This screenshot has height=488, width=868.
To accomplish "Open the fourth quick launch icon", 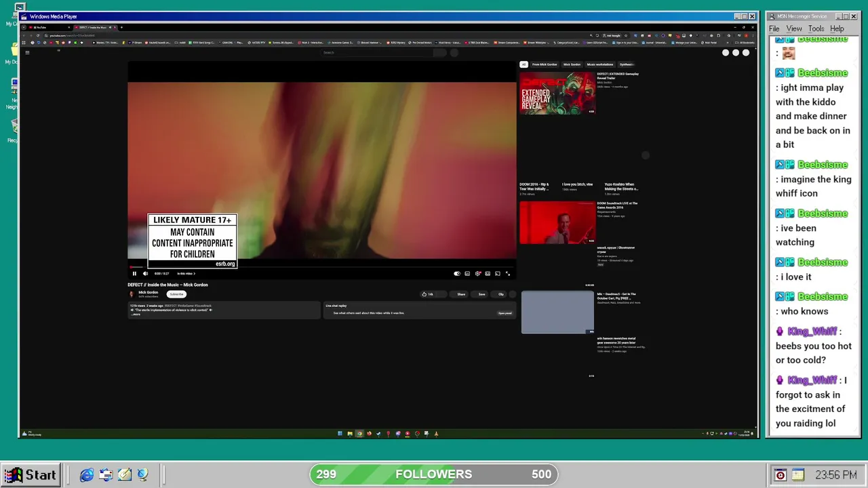I will (x=142, y=475).
